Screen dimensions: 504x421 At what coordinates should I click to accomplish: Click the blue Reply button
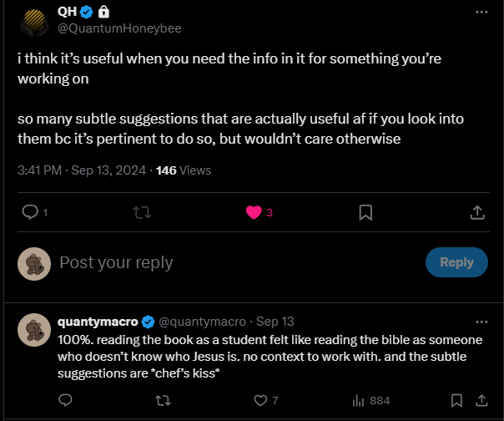point(456,262)
